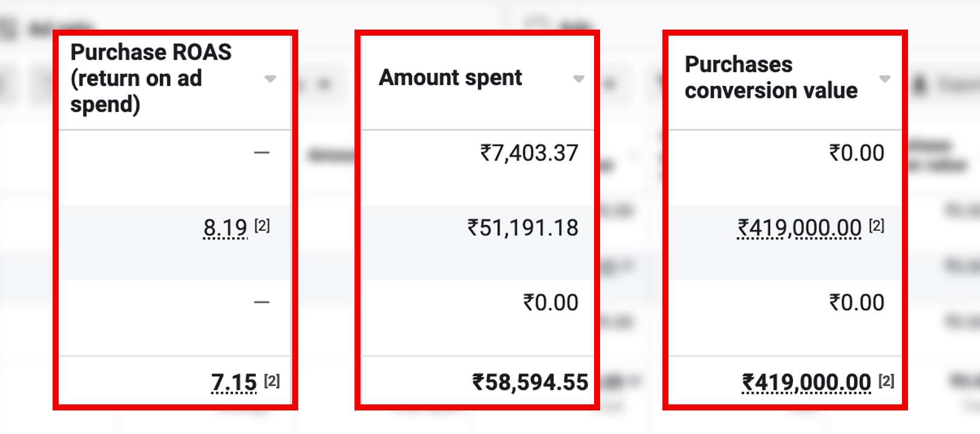
Task: Click the 8.19 ROAS value
Action: [x=225, y=228]
